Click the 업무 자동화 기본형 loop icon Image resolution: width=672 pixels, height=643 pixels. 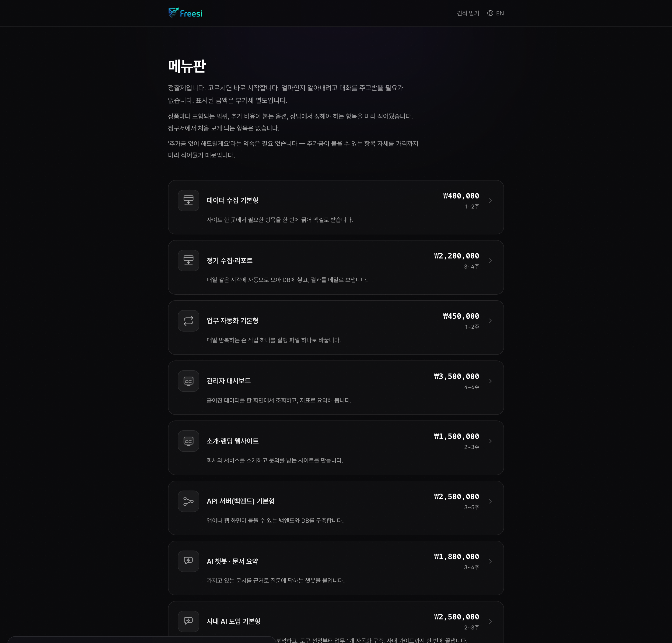(x=188, y=321)
